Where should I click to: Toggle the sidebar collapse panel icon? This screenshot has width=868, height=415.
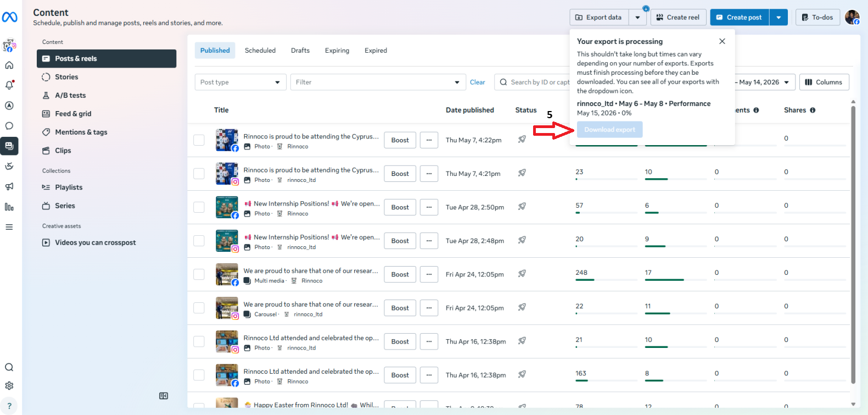pos(164,396)
